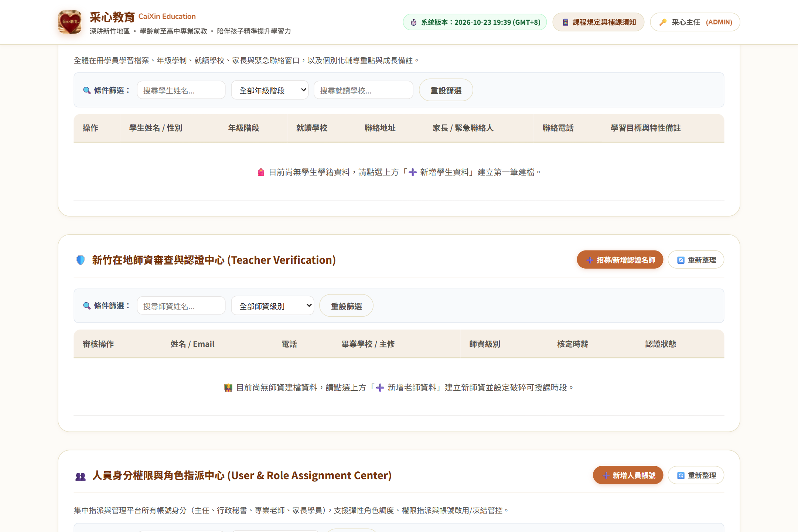Click the 操作 column header
The width and height of the screenshot is (798, 532).
pos(91,128)
